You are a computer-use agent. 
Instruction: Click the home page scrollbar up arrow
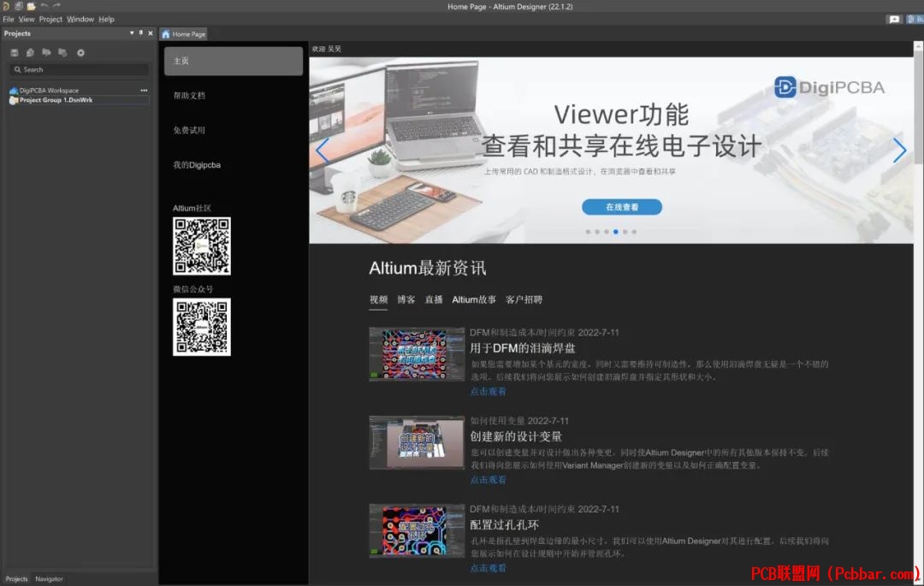point(919,45)
